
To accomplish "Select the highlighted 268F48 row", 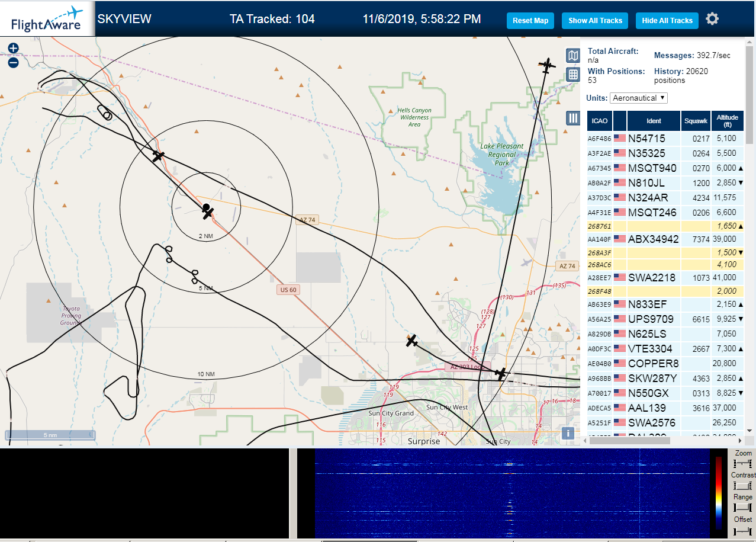I will point(665,291).
